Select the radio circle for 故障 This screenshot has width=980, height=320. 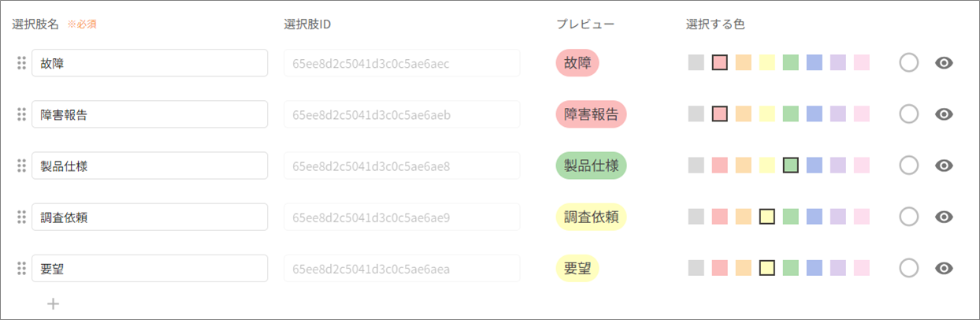click(908, 63)
